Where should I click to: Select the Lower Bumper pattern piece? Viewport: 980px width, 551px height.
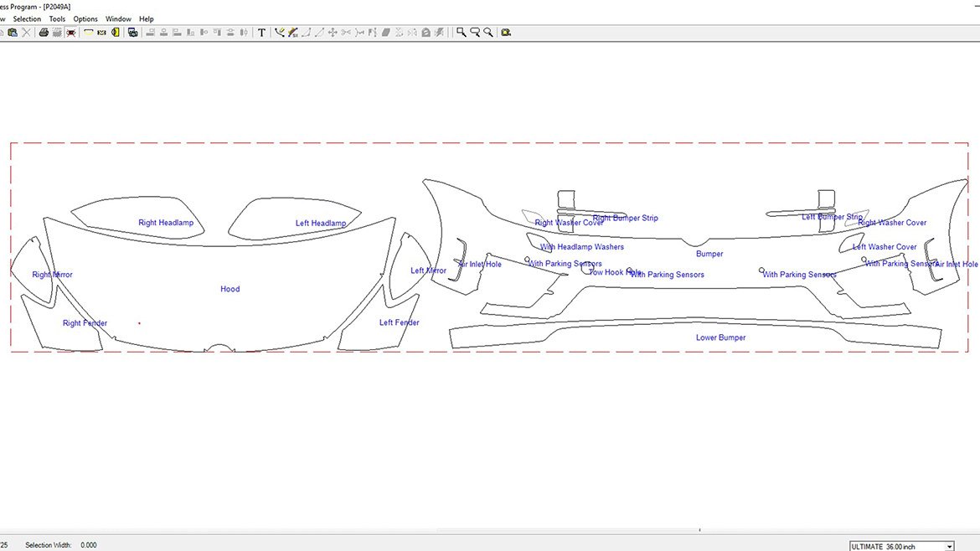pyautogui.click(x=720, y=337)
